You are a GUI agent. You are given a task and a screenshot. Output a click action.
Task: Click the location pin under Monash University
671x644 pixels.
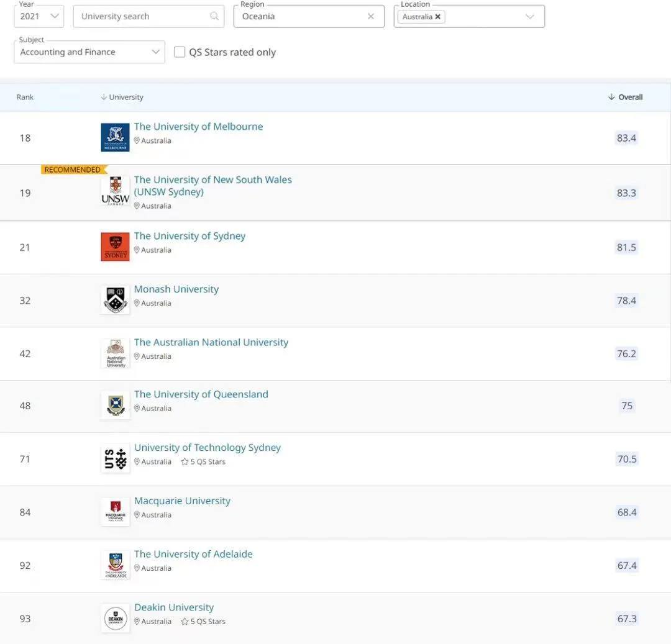pyautogui.click(x=137, y=303)
